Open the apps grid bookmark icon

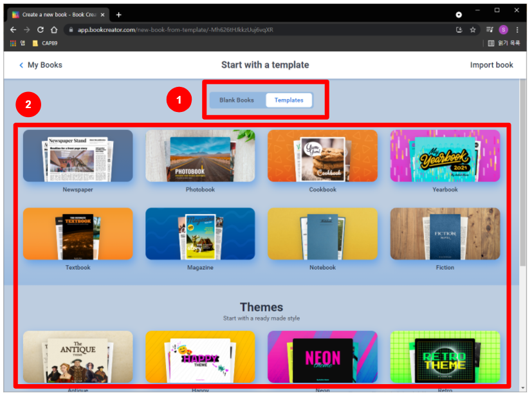click(13, 44)
